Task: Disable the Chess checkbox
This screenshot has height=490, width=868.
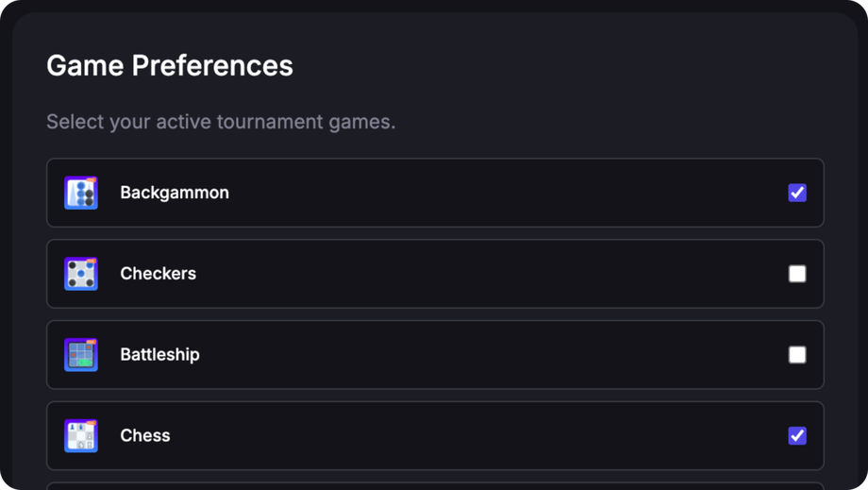Action: (x=797, y=436)
